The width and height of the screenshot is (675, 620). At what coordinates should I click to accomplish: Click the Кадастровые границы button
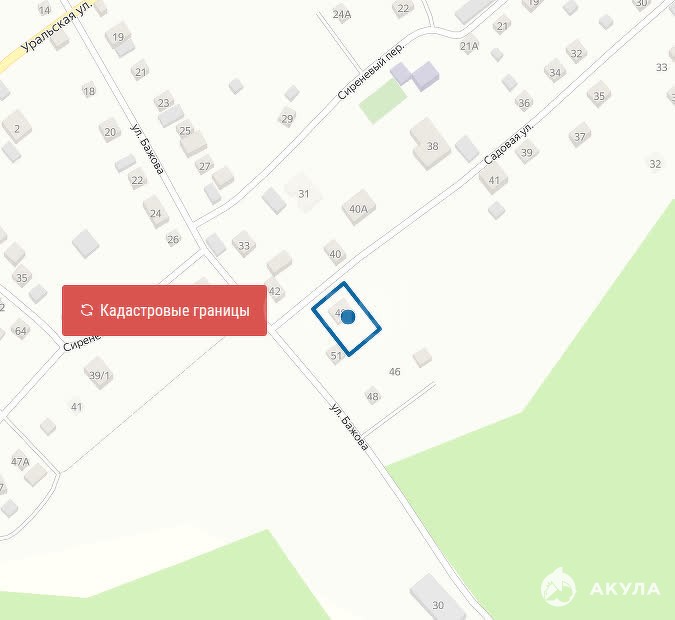click(164, 310)
